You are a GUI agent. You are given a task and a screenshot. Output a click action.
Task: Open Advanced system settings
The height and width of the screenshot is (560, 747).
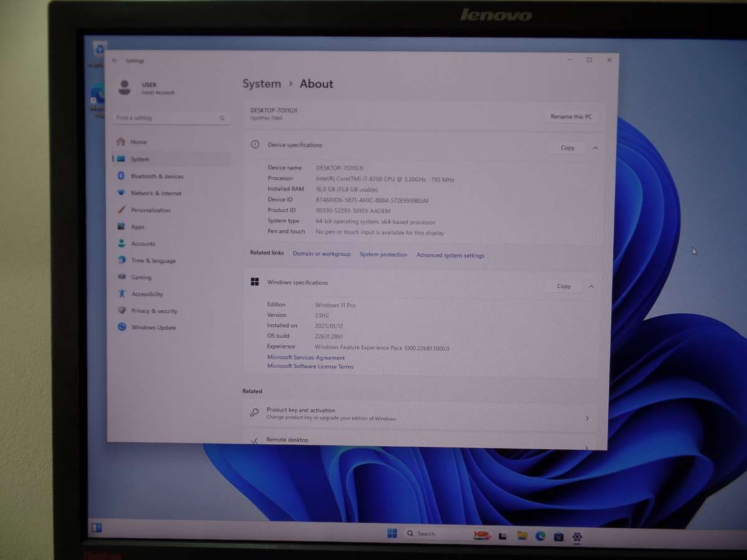[x=450, y=255]
